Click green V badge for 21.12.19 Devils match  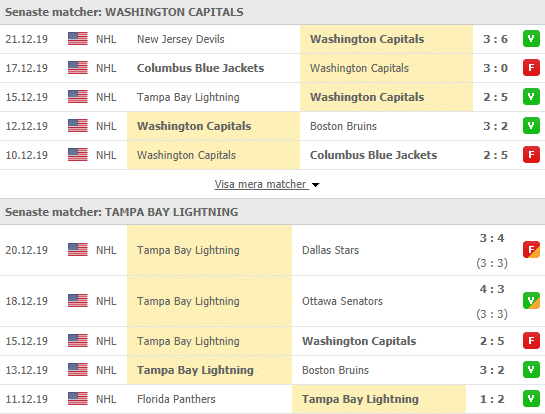coord(531,39)
